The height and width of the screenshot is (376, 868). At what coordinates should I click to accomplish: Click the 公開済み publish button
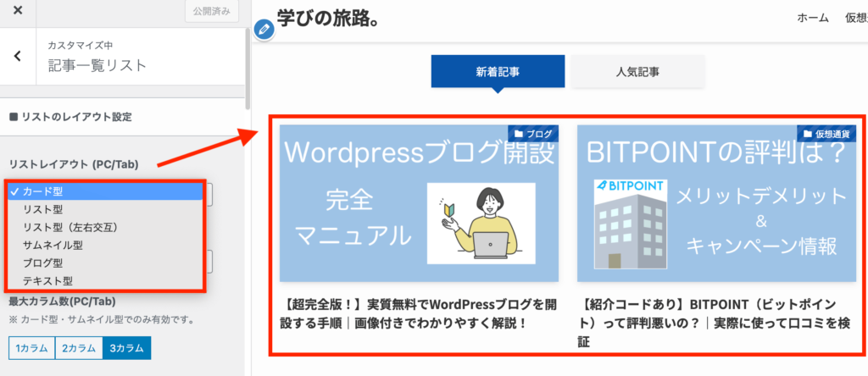click(211, 12)
